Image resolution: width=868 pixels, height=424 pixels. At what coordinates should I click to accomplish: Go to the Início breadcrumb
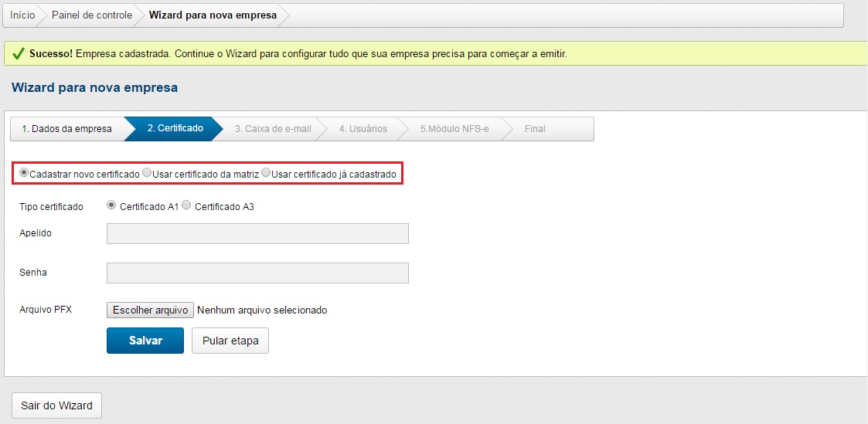click(22, 15)
